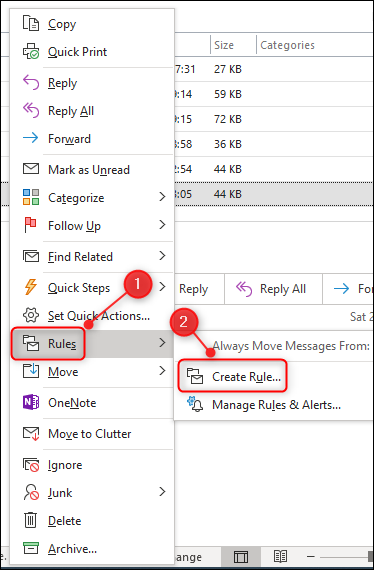Screen dimensions: 374x570
Task: Click the Reply All double-arrow icon in menu
Action: [x=31, y=111]
